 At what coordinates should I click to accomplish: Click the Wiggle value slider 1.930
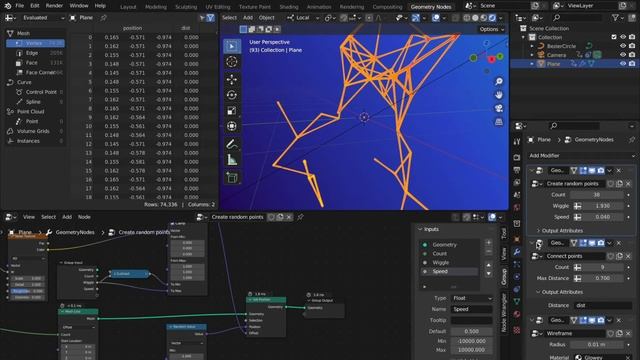point(602,206)
